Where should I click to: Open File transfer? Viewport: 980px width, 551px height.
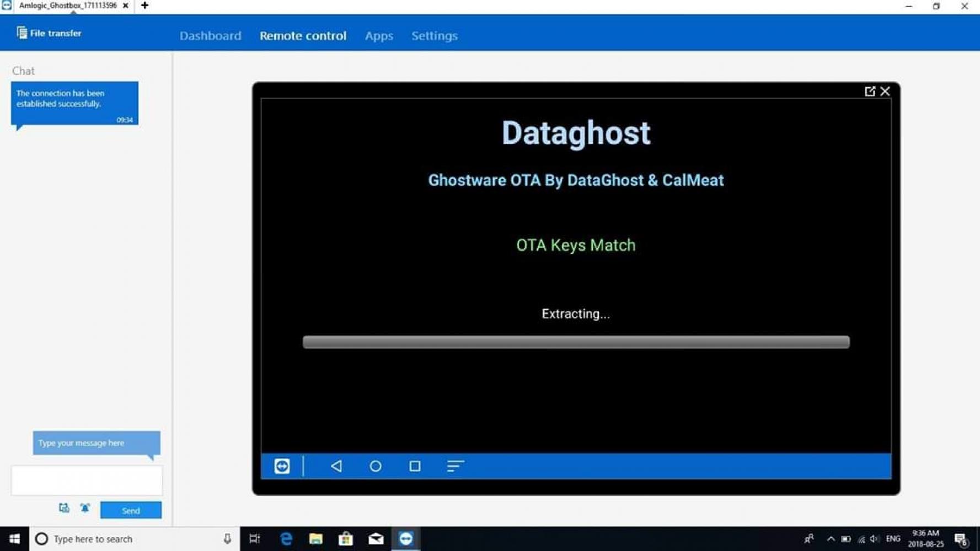tap(49, 33)
